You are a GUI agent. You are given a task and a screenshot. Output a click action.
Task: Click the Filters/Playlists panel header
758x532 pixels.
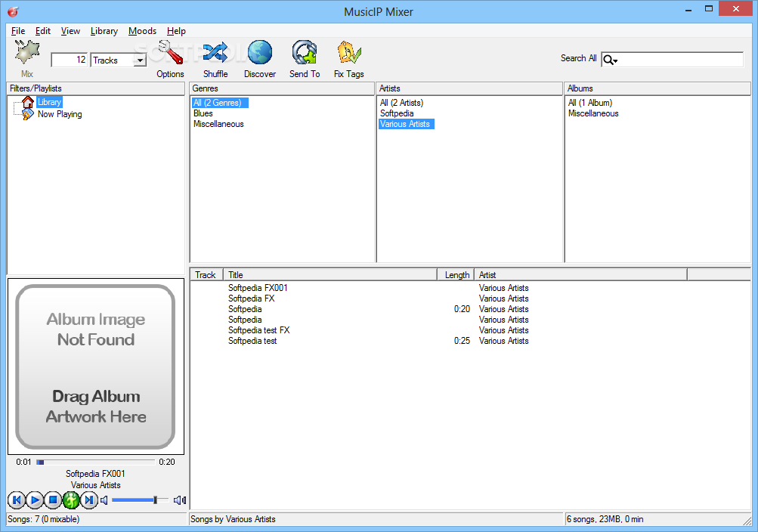[96, 88]
